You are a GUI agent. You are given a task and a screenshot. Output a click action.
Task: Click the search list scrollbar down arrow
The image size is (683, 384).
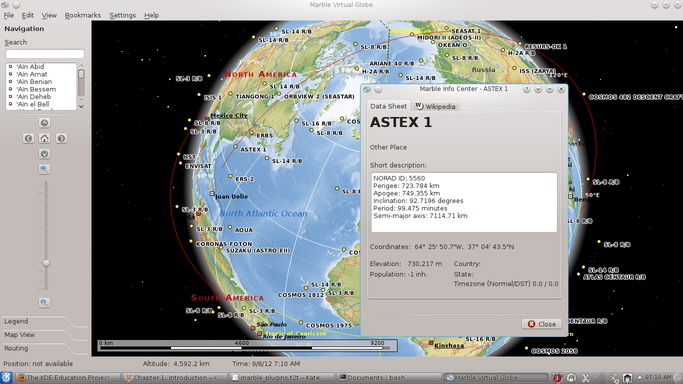tap(81, 106)
